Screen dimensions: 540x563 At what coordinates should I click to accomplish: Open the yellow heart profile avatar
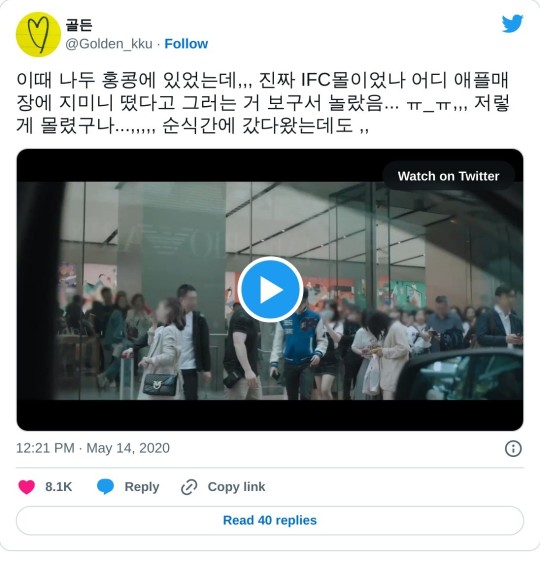(x=38, y=34)
